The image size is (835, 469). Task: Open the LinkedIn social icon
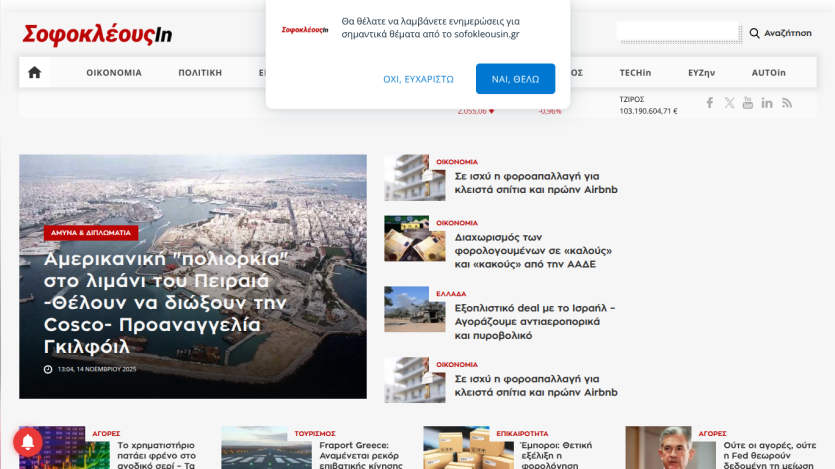pos(767,103)
